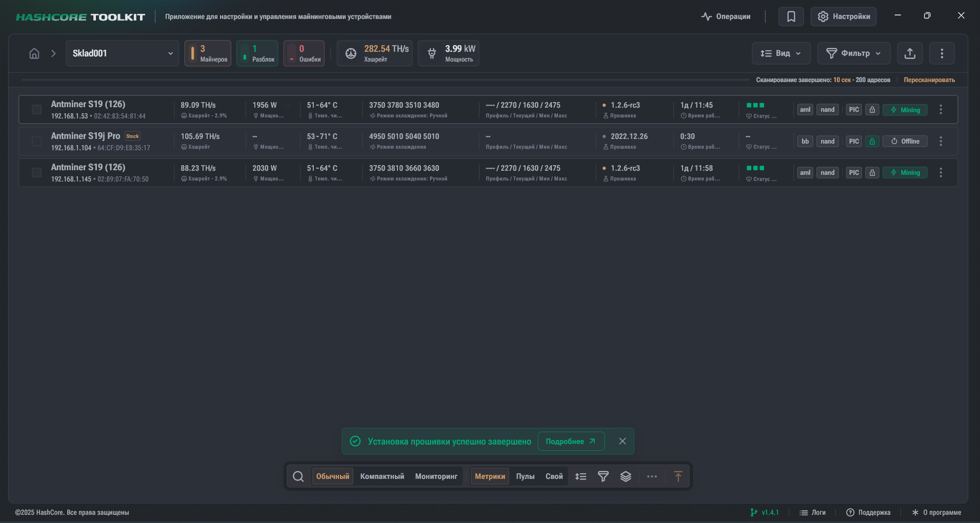Click the filter funnel in bottom toolbar

603,476
